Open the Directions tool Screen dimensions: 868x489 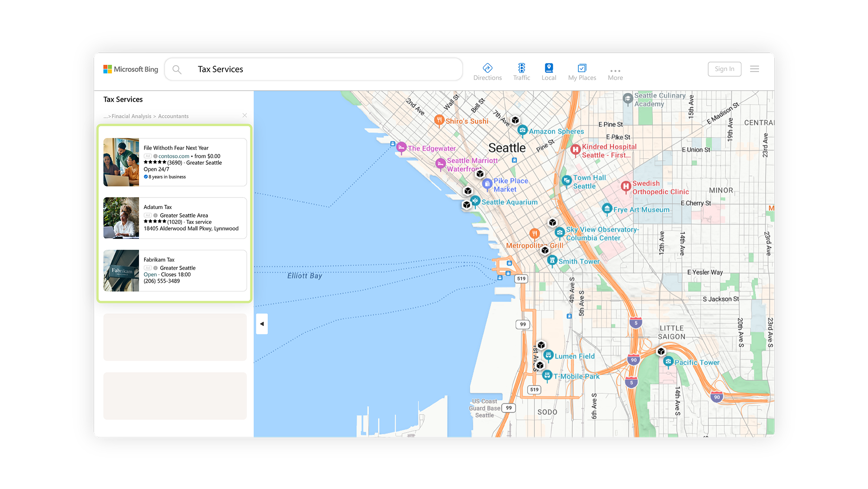487,72
